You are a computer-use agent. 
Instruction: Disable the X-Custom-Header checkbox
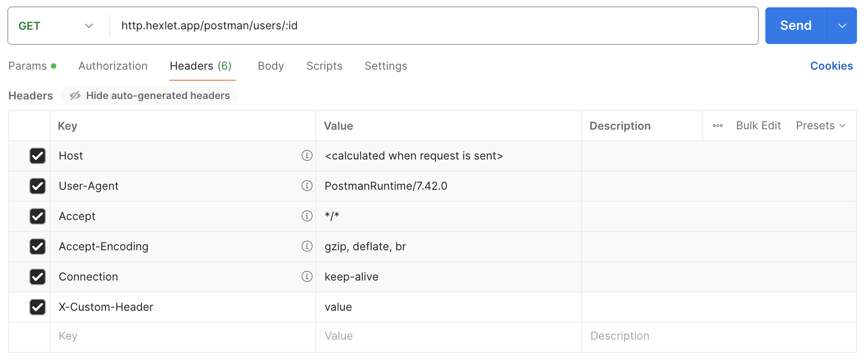[x=38, y=307]
